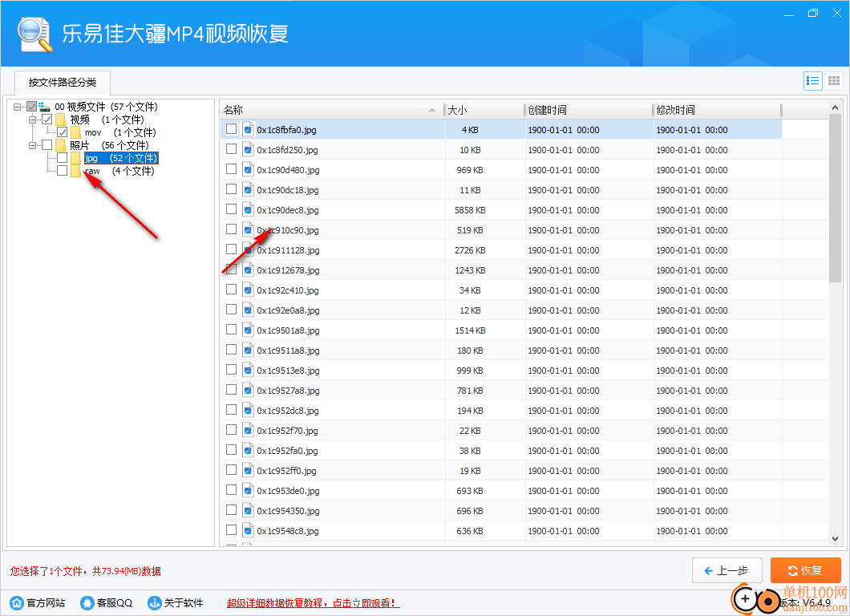Viewport: 850px width, 616px height.
Task: Select 视频 (1 个文件) tree item
Action: 107,120
